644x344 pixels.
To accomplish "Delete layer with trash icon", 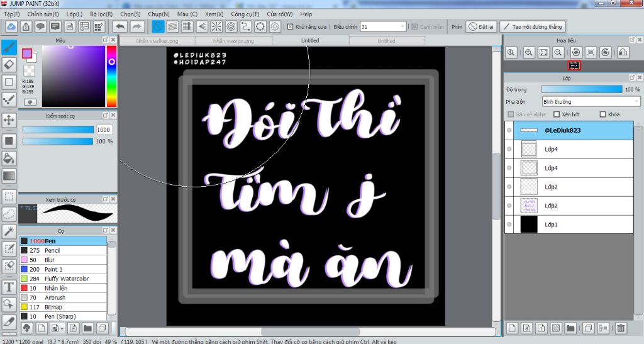I will coord(621,328).
